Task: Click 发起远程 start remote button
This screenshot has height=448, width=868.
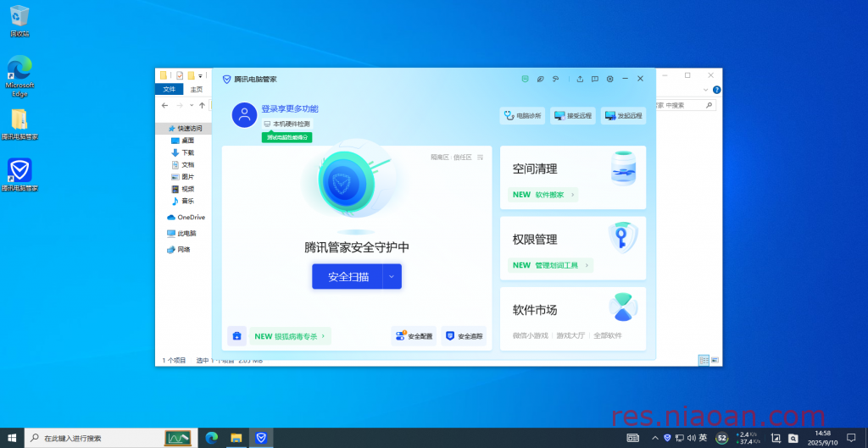Action: click(x=623, y=115)
